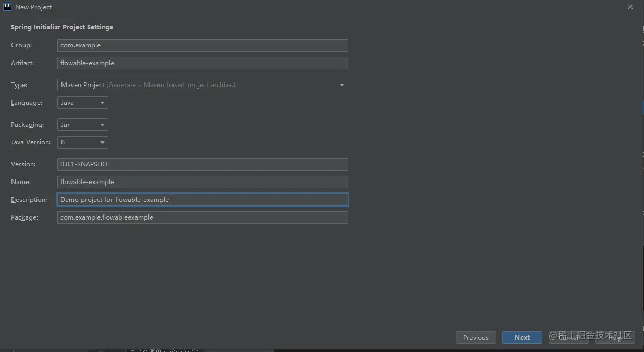Select the Package input field
Screen dimensions: 644x352
click(x=202, y=217)
